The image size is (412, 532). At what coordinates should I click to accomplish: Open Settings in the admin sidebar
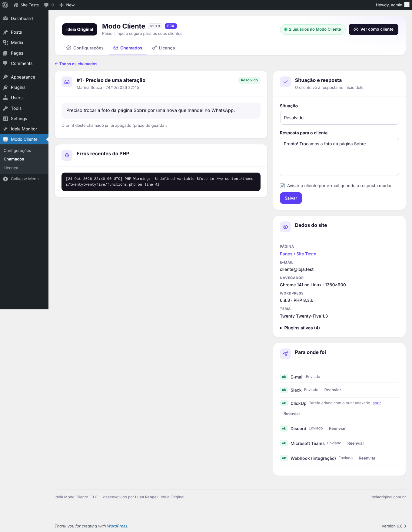click(24, 119)
